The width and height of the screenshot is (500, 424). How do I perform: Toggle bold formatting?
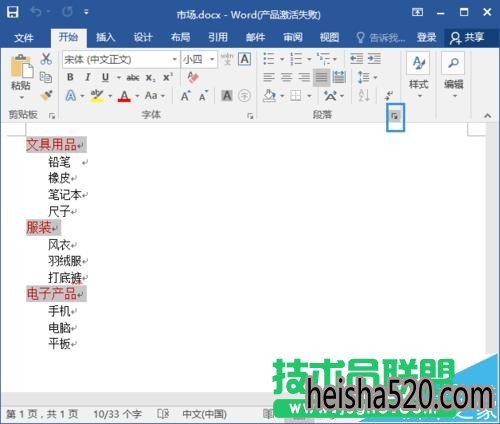click(x=70, y=77)
